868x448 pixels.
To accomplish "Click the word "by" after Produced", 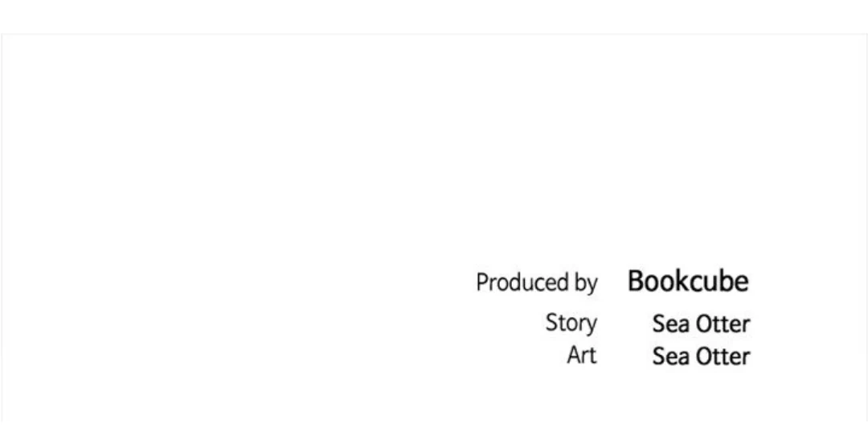I will pos(584,284).
